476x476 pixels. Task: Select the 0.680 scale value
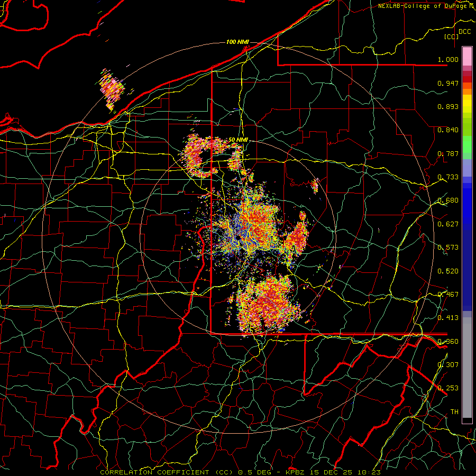point(448,200)
